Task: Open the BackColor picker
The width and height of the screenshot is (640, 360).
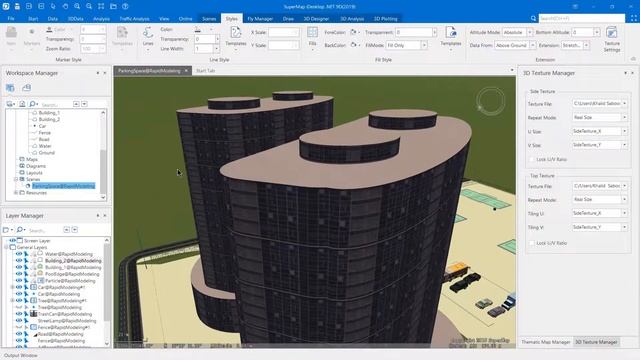Action: tap(355, 45)
